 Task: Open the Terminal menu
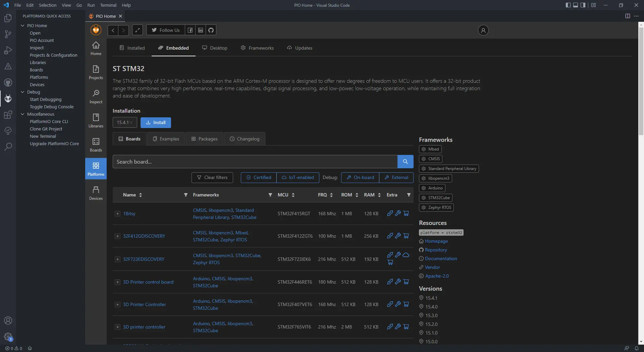pos(108,5)
